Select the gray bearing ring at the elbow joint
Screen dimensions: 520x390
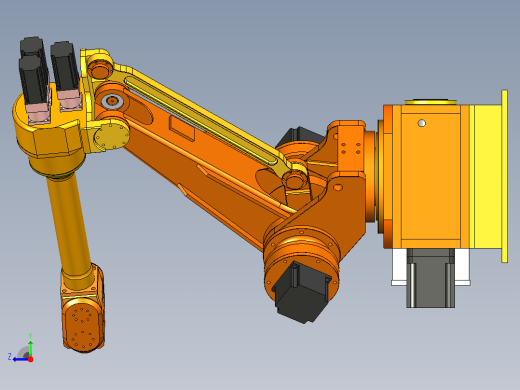point(112,101)
